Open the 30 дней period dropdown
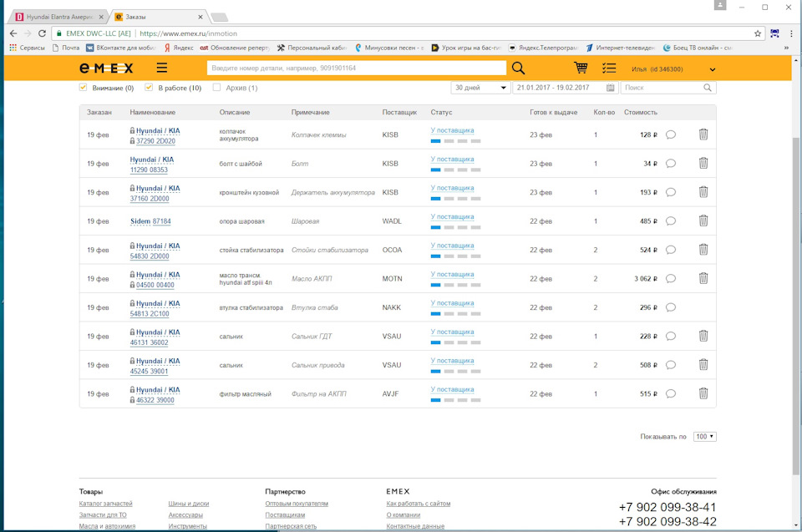This screenshot has height=532, width=802. pyautogui.click(x=480, y=88)
